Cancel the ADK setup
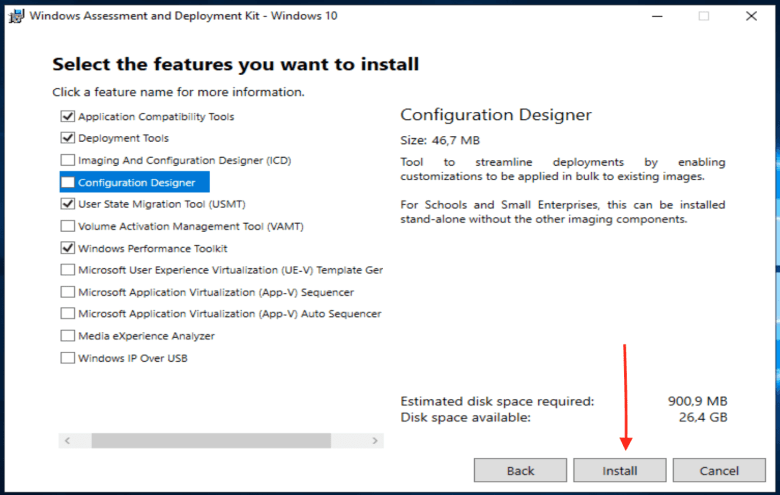This screenshot has width=780, height=495. click(719, 471)
